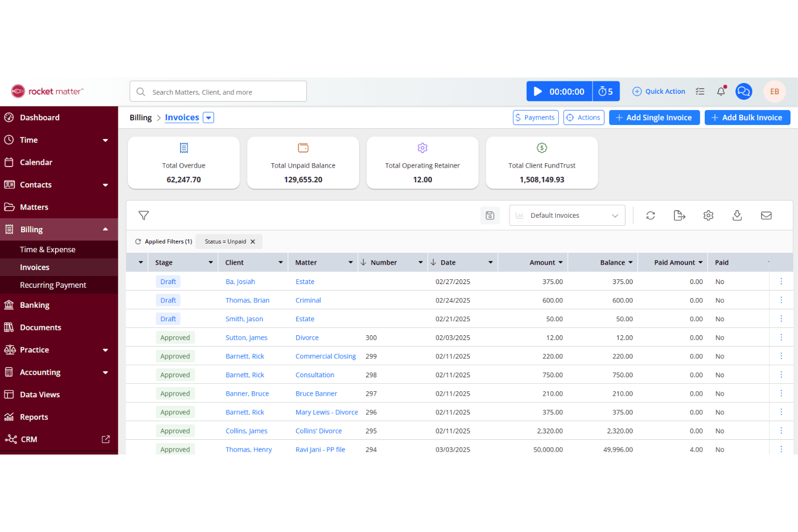The width and height of the screenshot is (798, 532).
Task: Click the refresh invoices icon
Action: (651, 216)
